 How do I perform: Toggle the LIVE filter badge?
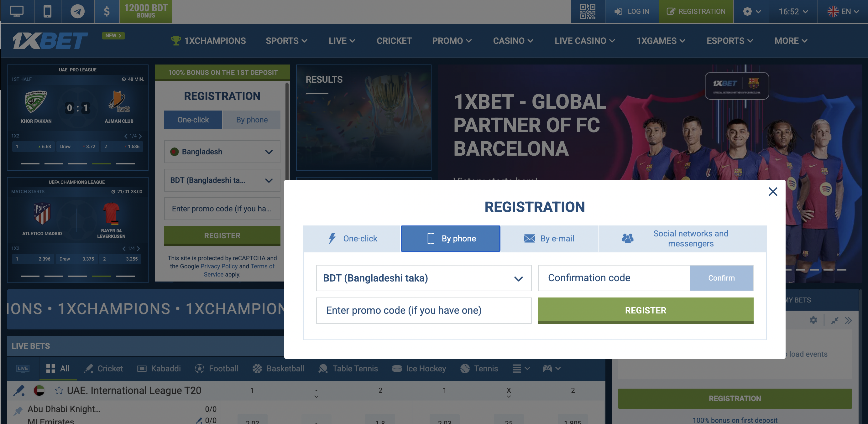(23, 369)
